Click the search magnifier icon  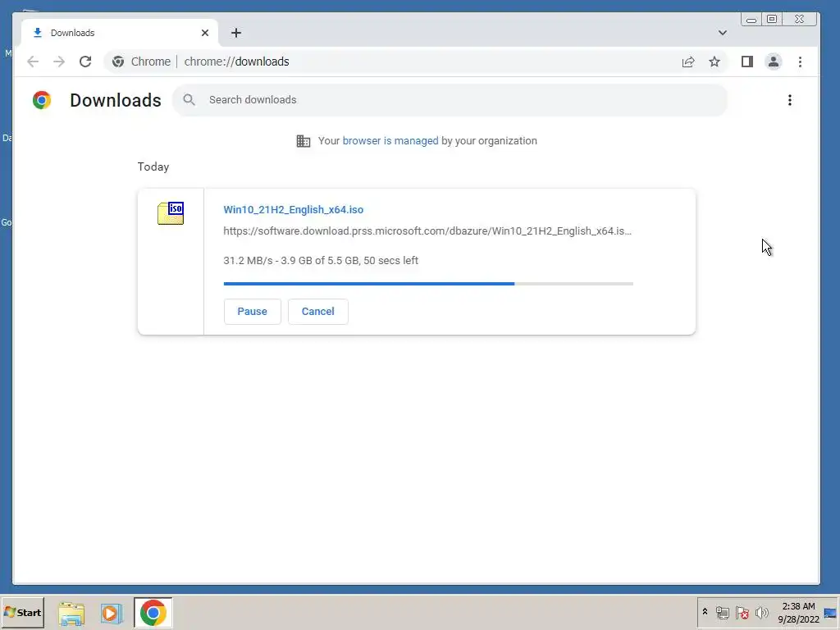pyautogui.click(x=189, y=99)
